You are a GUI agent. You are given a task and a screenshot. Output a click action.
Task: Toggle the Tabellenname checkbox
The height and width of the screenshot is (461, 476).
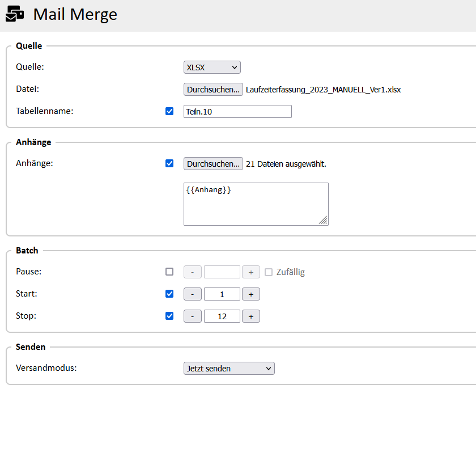click(x=169, y=112)
